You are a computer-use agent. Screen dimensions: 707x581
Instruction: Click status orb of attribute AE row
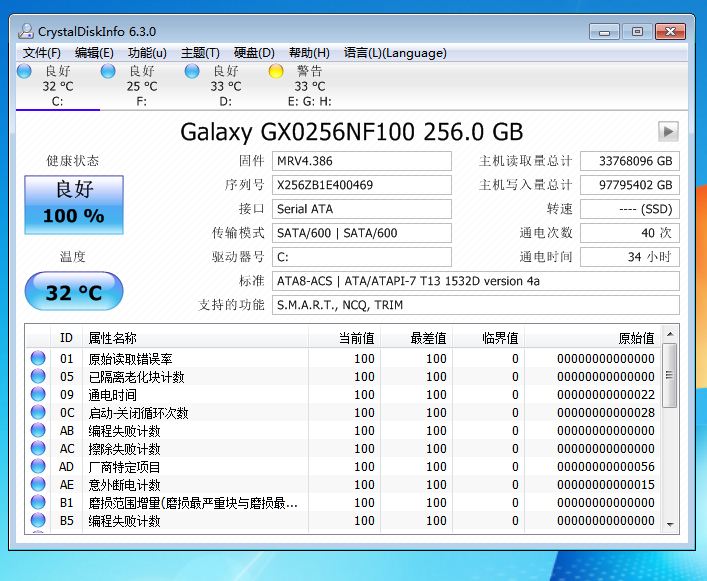[38, 485]
